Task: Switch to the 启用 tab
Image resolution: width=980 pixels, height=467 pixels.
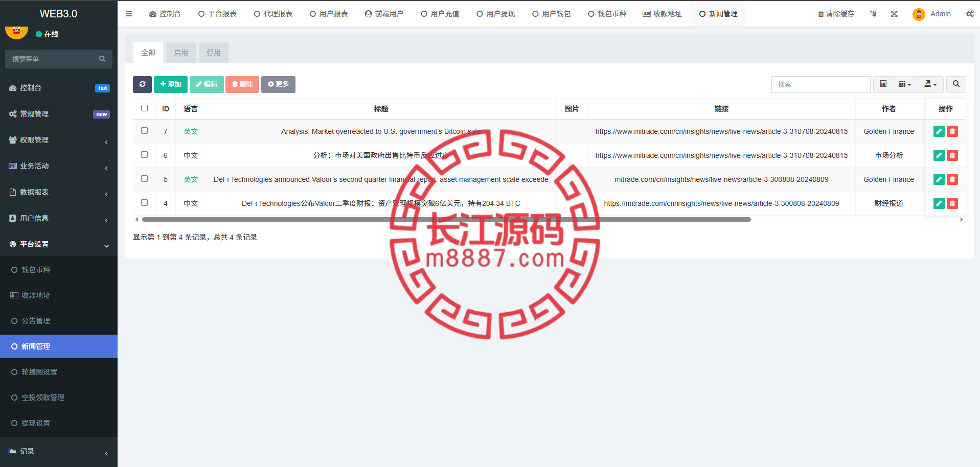Action: [x=181, y=53]
